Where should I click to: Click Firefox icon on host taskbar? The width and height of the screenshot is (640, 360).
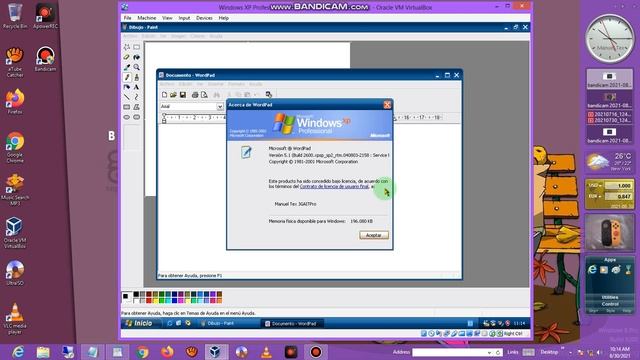click(167, 352)
